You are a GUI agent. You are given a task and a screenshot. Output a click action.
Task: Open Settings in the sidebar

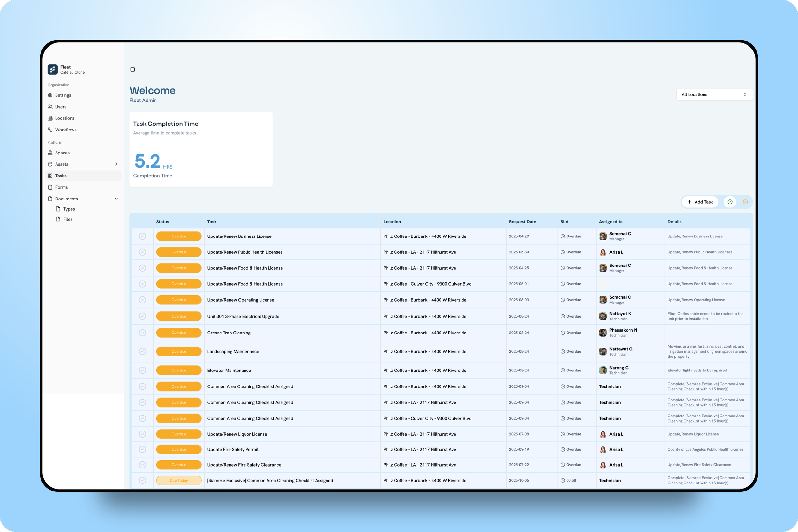coord(63,95)
